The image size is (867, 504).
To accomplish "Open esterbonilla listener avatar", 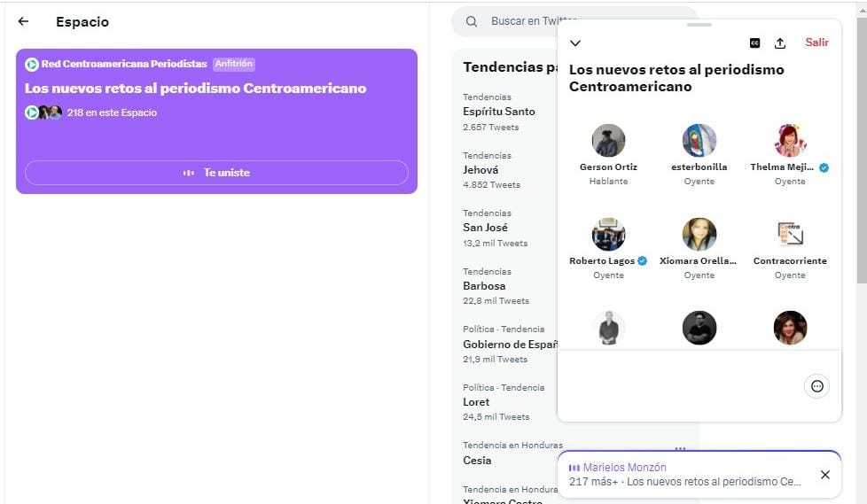I will pos(699,140).
